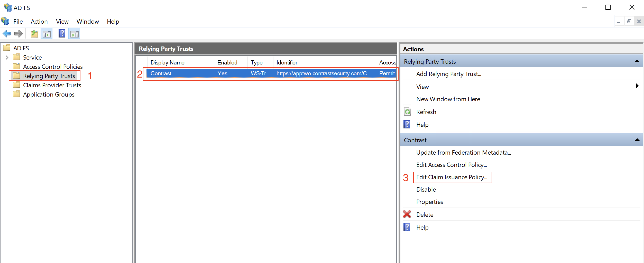Screen dimensions: 644x263
Task: Collapse the Contrast actions section
Action: pos(637,140)
